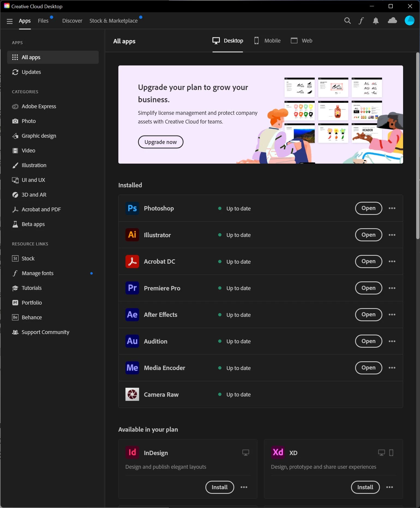
Task: Select Photo category
Action: coord(53,121)
